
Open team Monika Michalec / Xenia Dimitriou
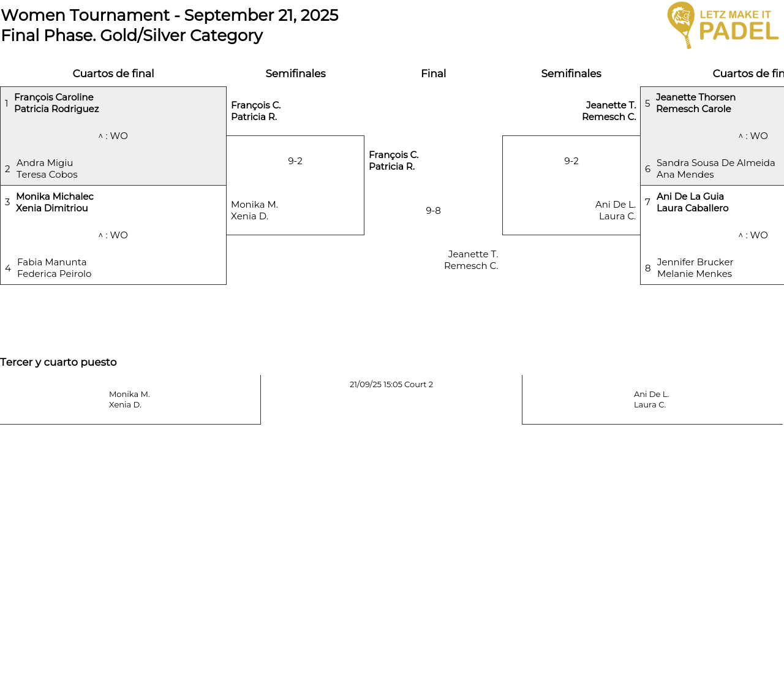(55, 202)
